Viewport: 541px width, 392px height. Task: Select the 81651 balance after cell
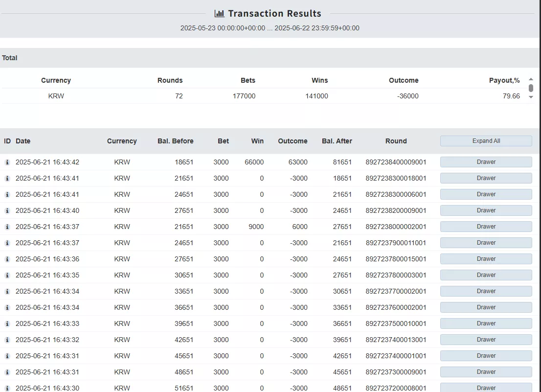tap(342, 162)
